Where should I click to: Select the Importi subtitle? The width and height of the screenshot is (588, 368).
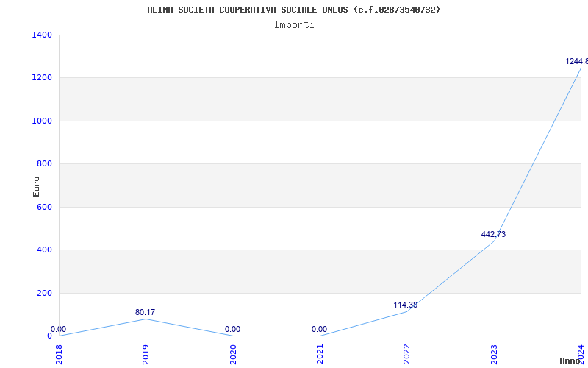[294, 25]
